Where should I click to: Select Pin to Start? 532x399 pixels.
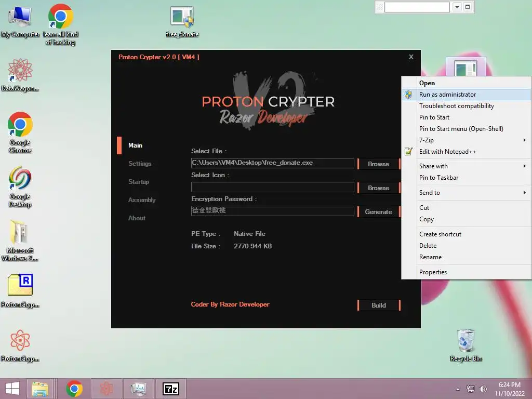467,117
